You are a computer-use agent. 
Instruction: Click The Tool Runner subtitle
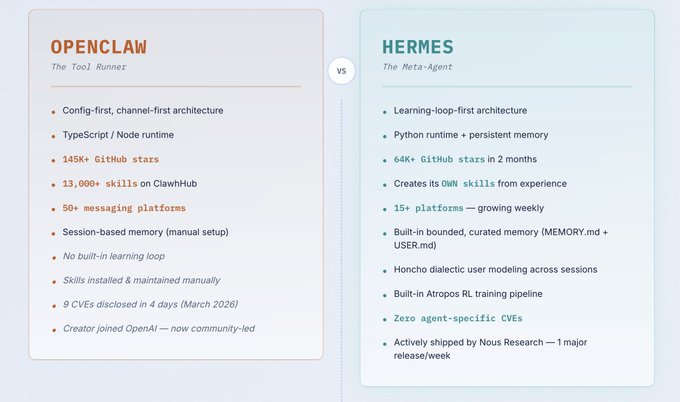(x=88, y=67)
